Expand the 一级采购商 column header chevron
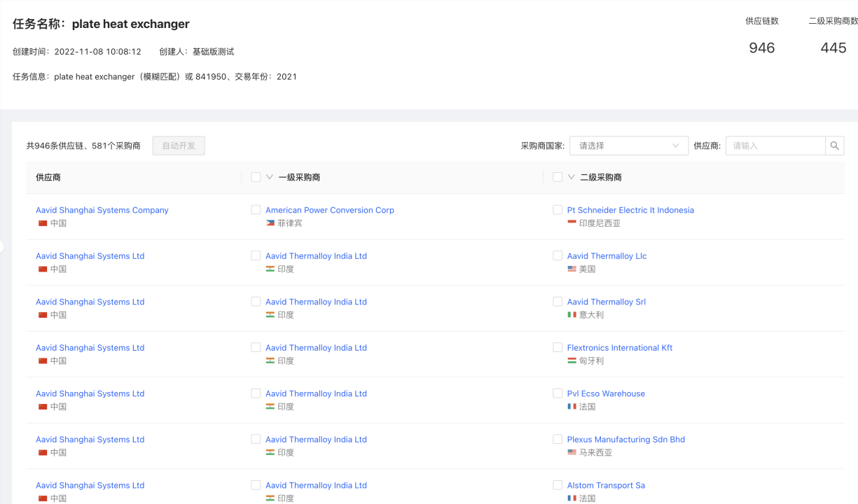Viewport: 858px width, 504px height. point(270,177)
